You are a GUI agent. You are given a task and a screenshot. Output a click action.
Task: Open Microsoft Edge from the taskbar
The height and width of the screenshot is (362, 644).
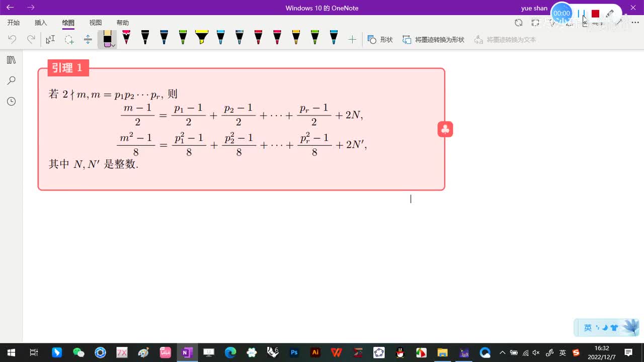230,352
